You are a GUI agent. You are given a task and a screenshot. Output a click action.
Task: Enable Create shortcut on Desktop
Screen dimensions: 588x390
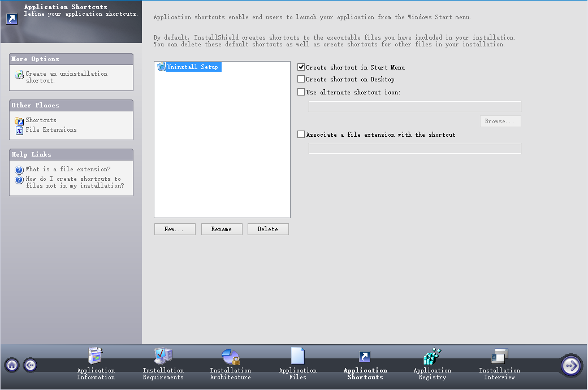point(301,79)
